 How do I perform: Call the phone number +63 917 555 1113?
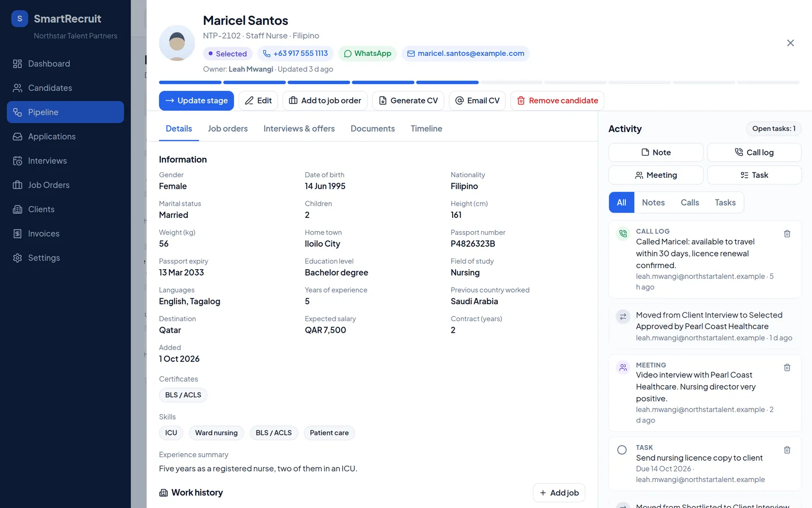[x=295, y=53]
